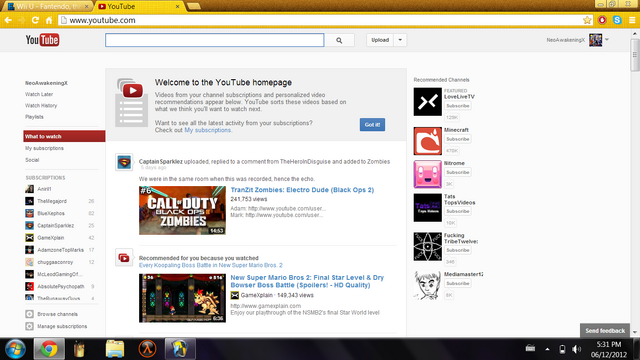Select What to watch in the sidebar

coord(64,136)
